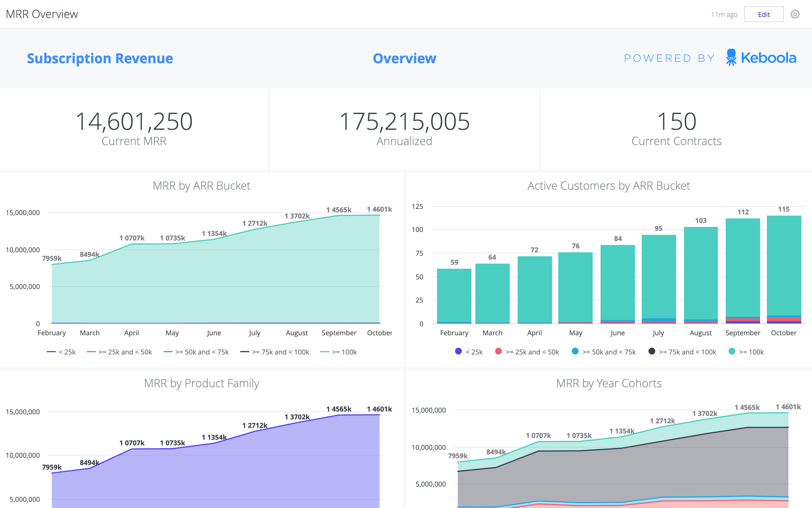Toggle '>= 25k and < 50k' legend in MRR by ARR Bucket

(x=120, y=352)
